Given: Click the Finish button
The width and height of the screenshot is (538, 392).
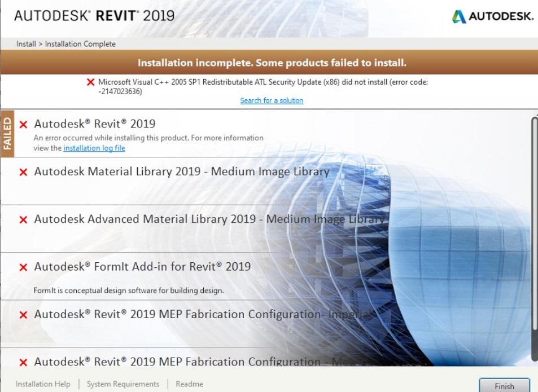Looking at the screenshot, I should pos(504,385).
